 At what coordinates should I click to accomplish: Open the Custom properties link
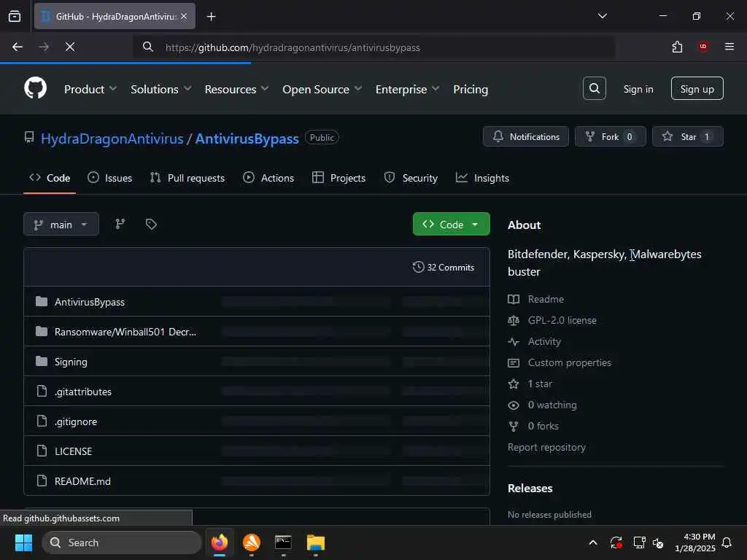click(560, 362)
